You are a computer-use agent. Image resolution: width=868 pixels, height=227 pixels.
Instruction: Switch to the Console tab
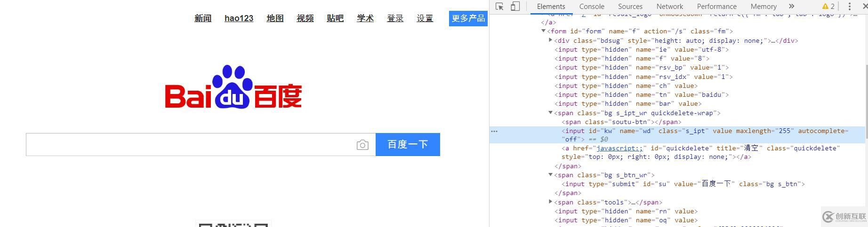point(592,7)
